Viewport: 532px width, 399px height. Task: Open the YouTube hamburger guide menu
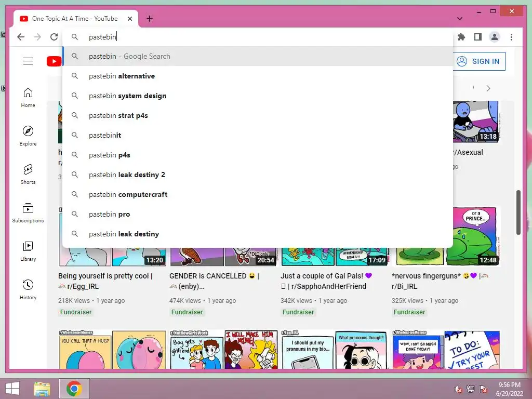coord(28,61)
